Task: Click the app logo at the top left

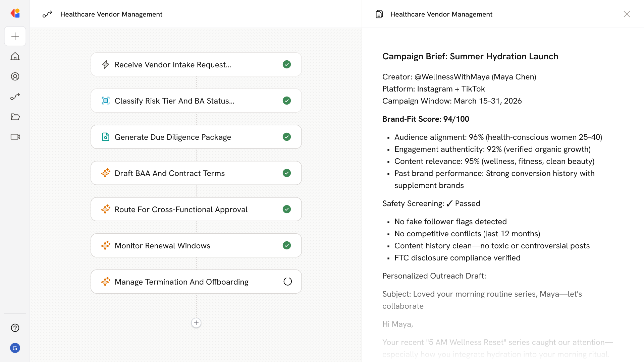Action: click(x=15, y=13)
